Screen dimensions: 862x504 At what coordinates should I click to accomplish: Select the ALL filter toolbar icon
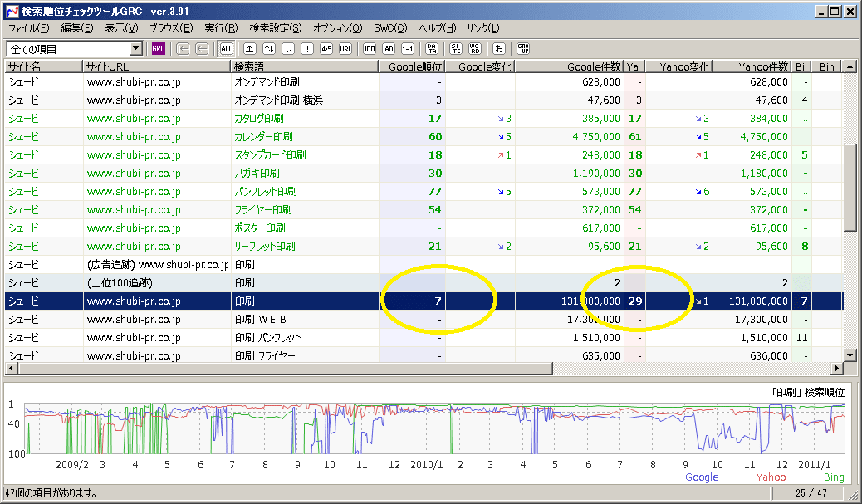pyautogui.click(x=227, y=49)
